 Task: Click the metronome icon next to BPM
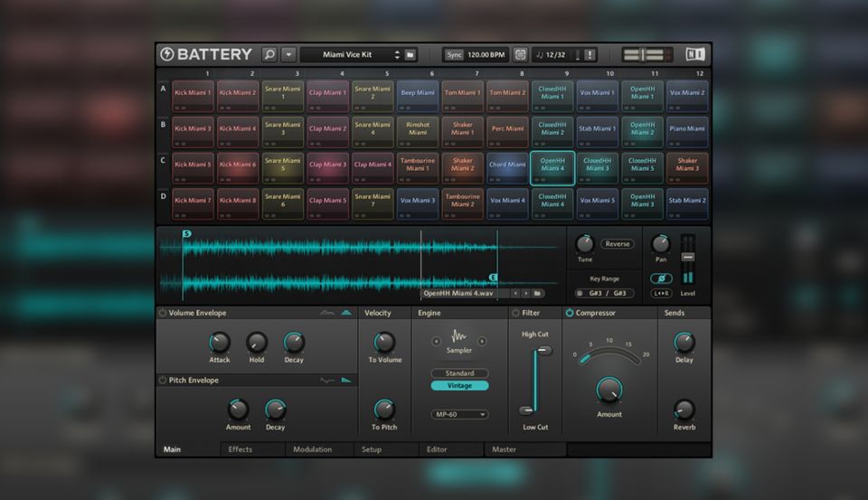[x=520, y=54]
